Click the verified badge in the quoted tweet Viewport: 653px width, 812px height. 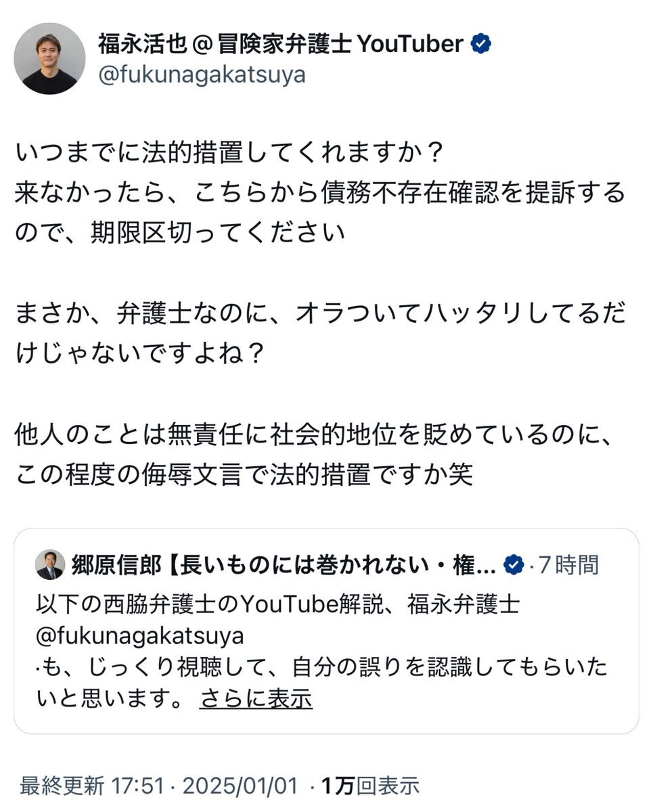click(514, 564)
